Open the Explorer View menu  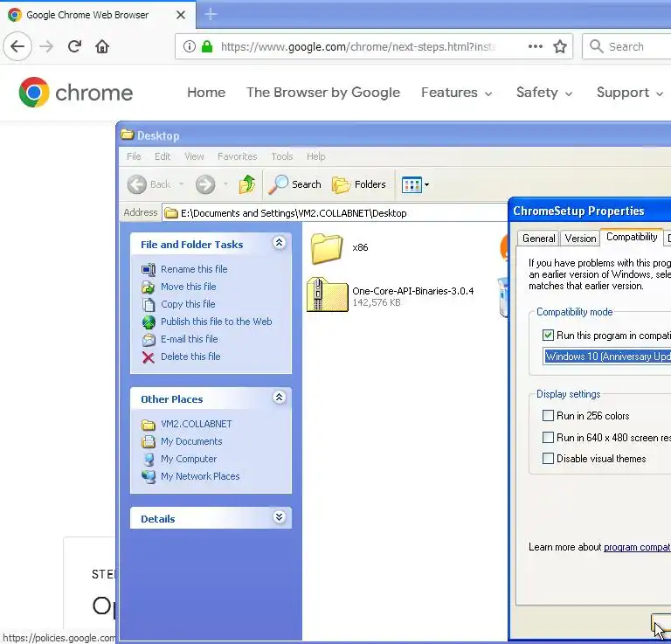click(x=194, y=156)
